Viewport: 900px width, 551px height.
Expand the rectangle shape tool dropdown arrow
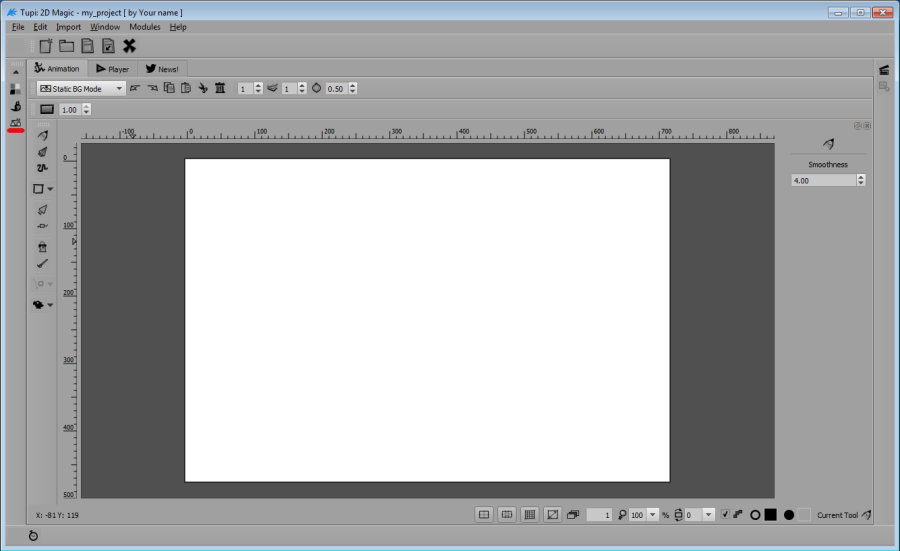[x=51, y=189]
